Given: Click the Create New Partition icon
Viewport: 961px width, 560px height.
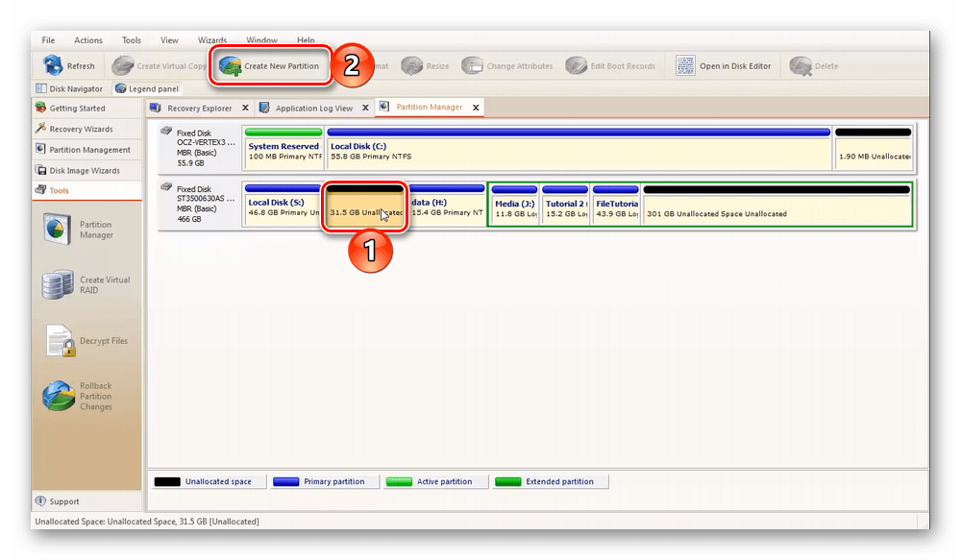Looking at the screenshot, I should 231,65.
